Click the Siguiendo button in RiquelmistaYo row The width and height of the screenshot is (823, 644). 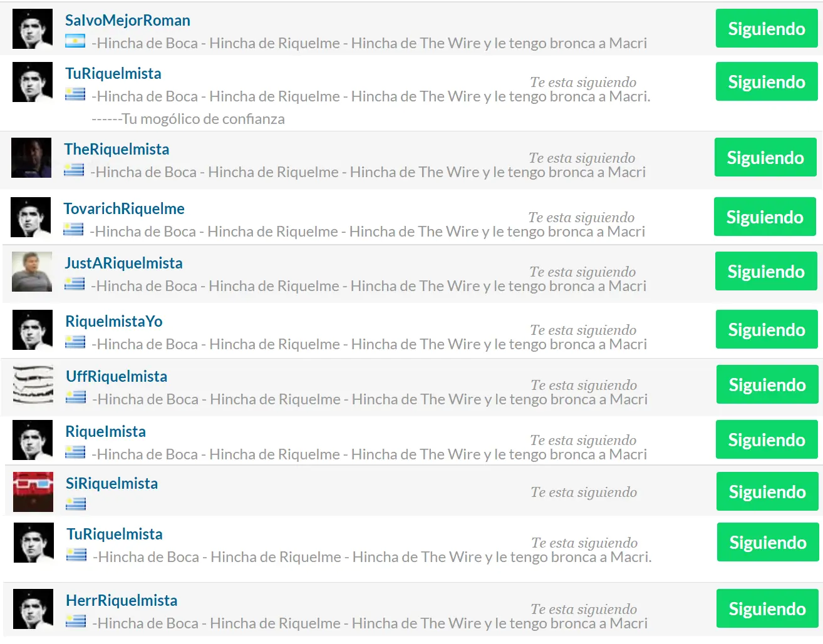tap(767, 329)
